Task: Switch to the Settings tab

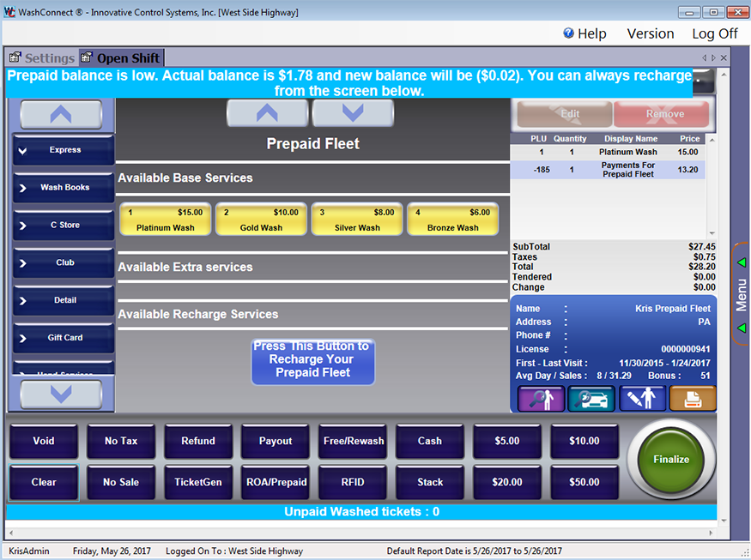Action: [41, 58]
